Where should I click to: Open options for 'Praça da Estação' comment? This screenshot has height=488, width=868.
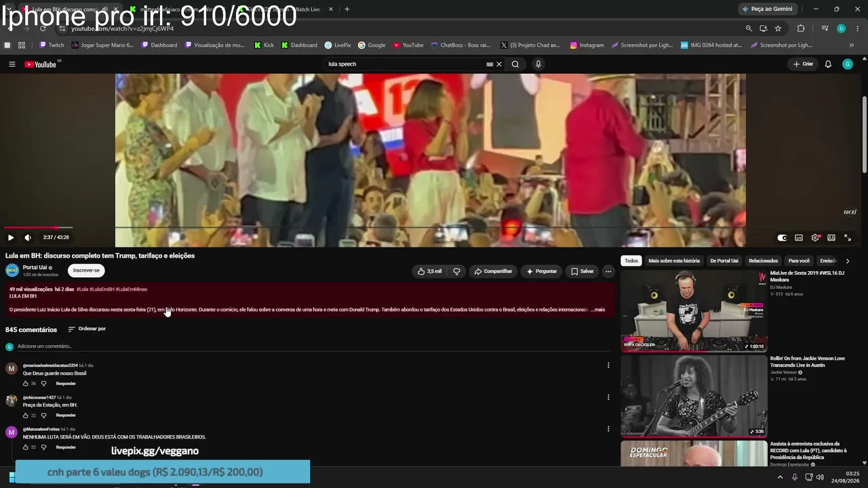pos(608,397)
